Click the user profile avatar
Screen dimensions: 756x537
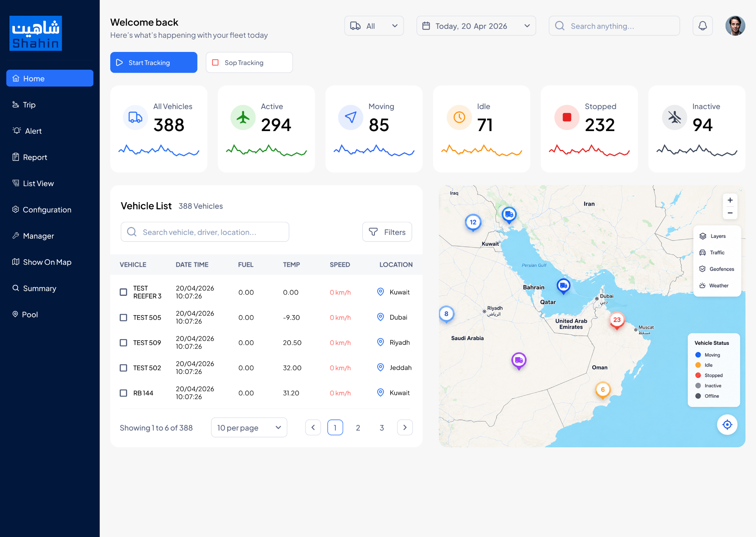735,26
